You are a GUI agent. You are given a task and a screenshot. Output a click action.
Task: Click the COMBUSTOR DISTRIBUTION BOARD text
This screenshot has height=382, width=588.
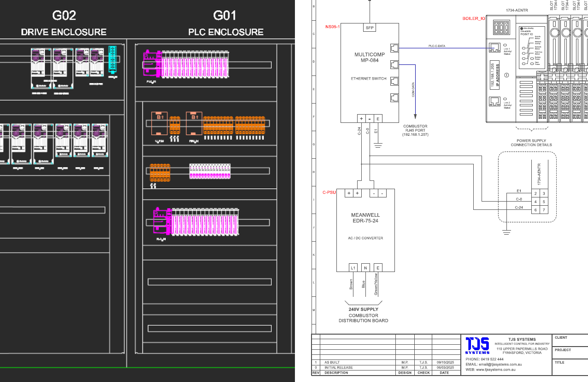[363, 318]
